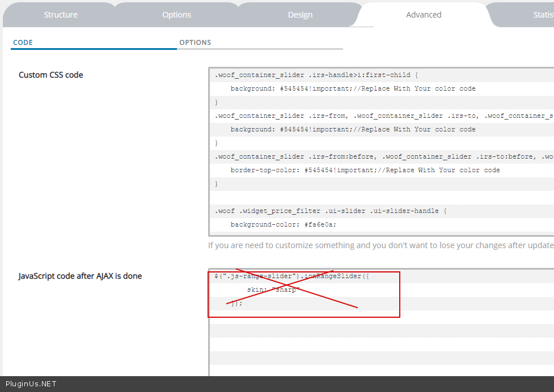Switch to the Structure tab
The width and height of the screenshot is (554, 392).
point(61,15)
